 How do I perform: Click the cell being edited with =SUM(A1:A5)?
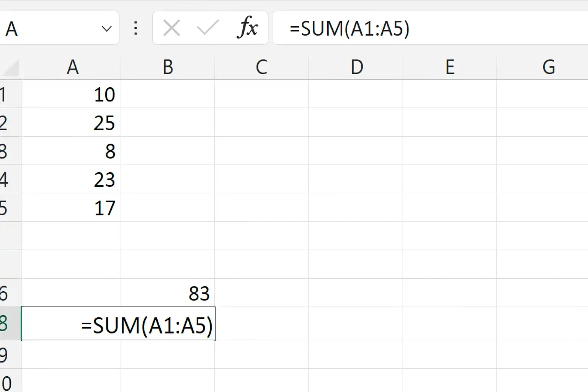click(118, 324)
